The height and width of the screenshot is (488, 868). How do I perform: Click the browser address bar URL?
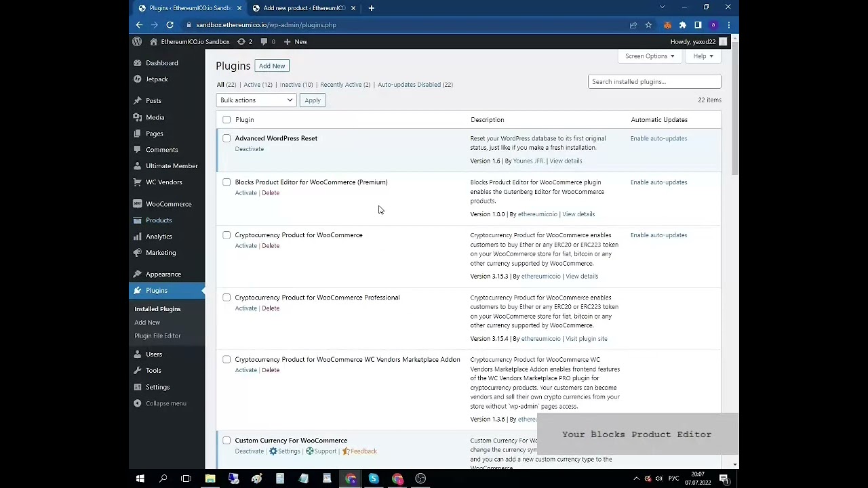[266, 25]
